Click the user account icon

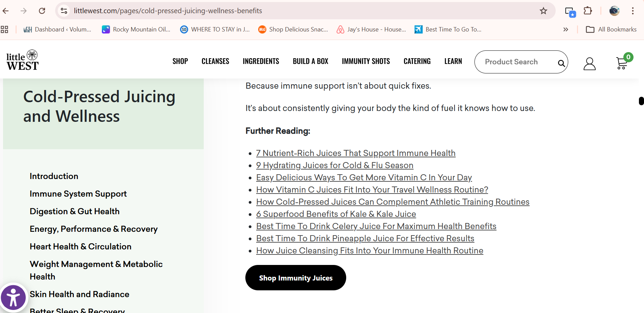pyautogui.click(x=589, y=63)
